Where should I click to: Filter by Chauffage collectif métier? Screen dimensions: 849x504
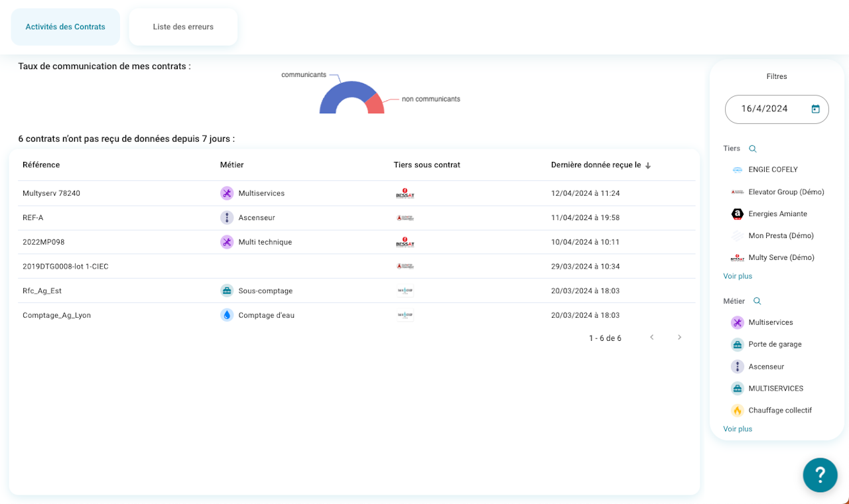point(779,410)
